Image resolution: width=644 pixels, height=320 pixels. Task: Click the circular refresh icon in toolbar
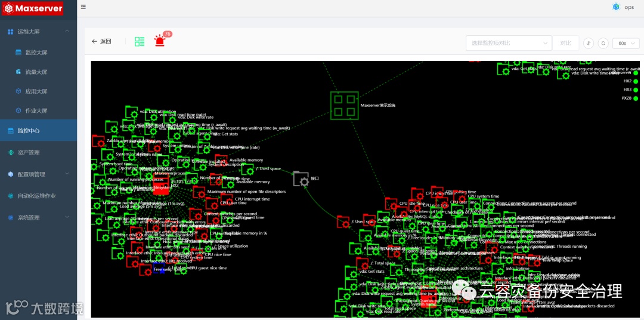603,43
